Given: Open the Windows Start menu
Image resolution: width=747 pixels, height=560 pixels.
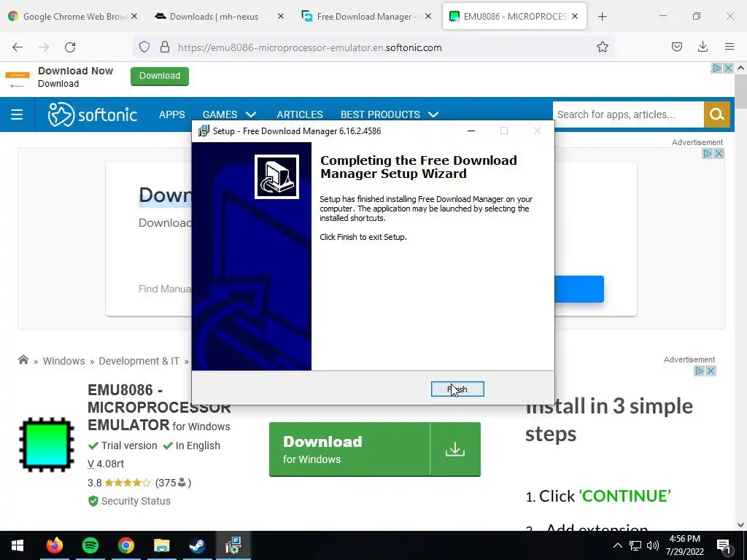Looking at the screenshot, I should pyautogui.click(x=18, y=545).
